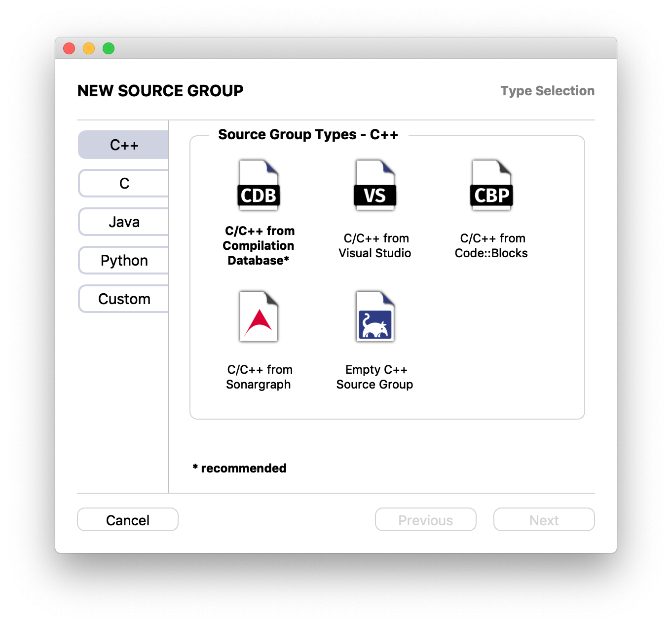The height and width of the screenshot is (626, 672).
Task: Choose the VS Visual Studio file icon
Action: tap(375, 185)
